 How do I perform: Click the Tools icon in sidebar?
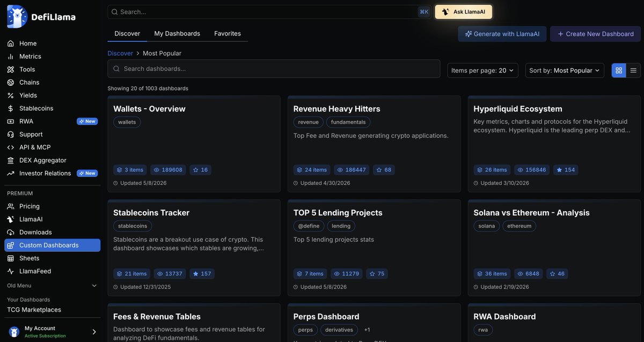pyautogui.click(x=11, y=69)
